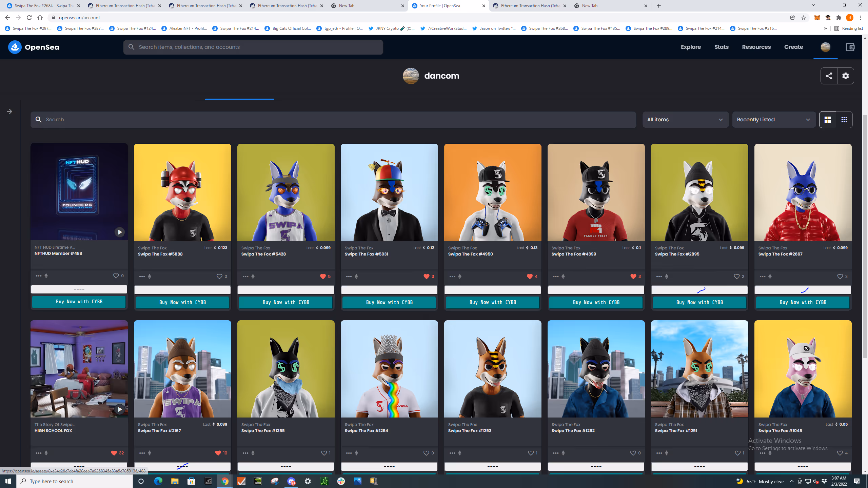The height and width of the screenshot is (488, 868).
Task: Open Swipa The Fox #4950 title link
Action: (x=470, y=254)
